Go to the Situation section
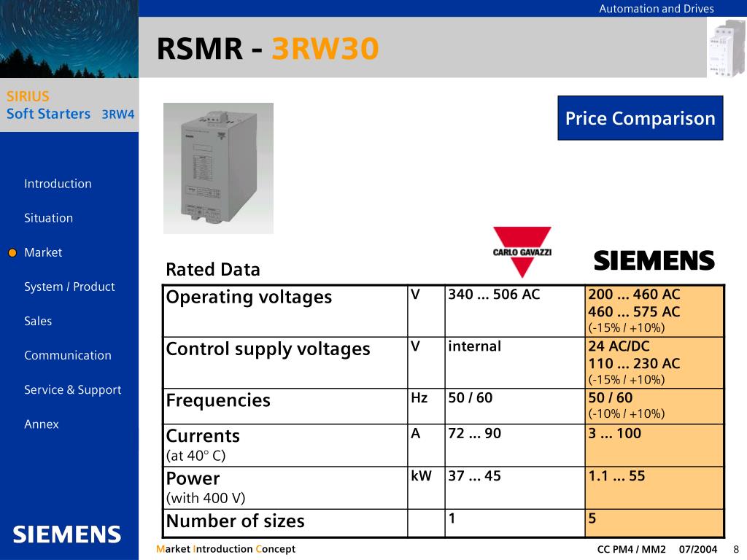747x560 pixels. [49, 218]
